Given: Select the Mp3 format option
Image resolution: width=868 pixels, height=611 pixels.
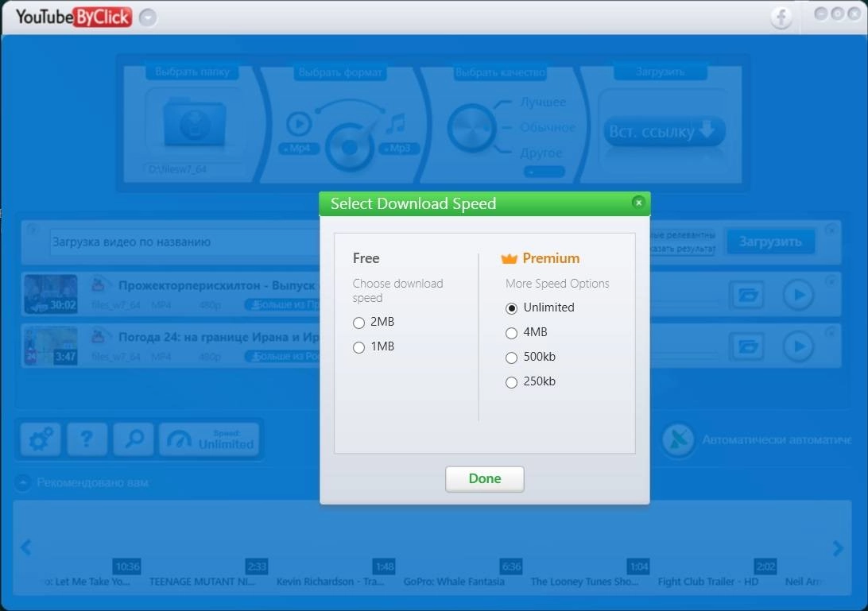Looking at the screenshot, I should click(398, 149).
